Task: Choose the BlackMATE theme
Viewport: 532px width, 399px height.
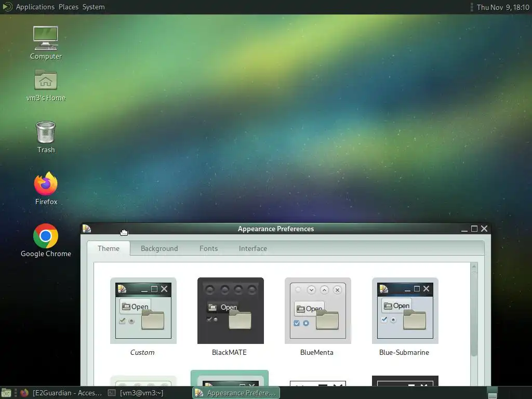Action: coord(230,311)
